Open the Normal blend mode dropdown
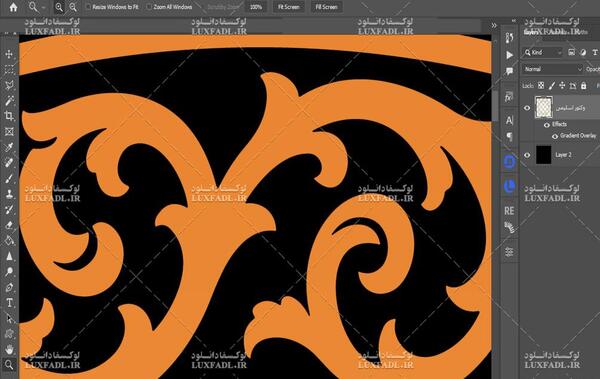 click(x=553, y=69)
